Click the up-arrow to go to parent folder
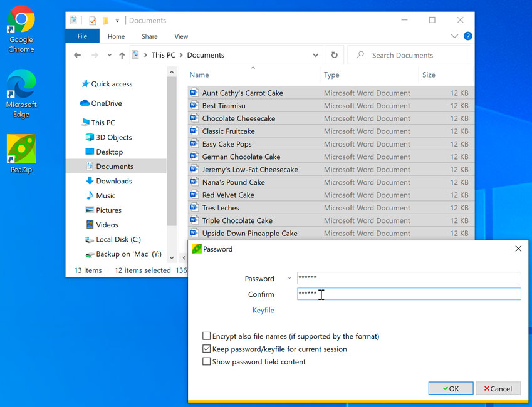Screen dimensions: 532x407 tap(122, 54)
